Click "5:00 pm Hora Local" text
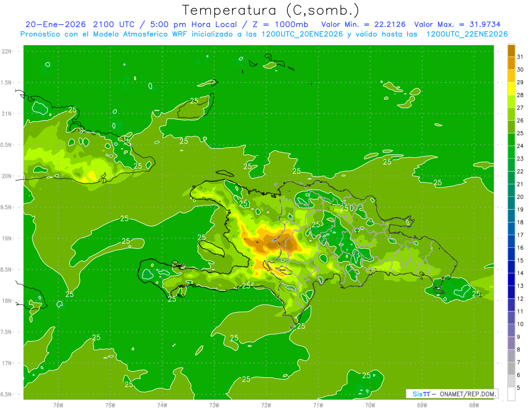Viewport: 532px width, 411px height. pyautogui.click(x=194, y=24)
